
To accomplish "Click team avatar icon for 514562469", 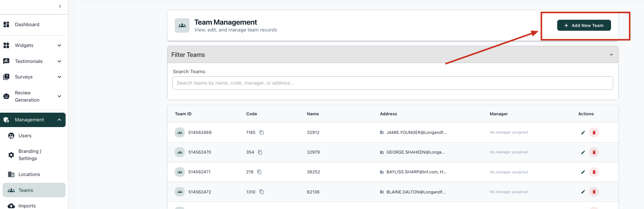I will click(180, 132).
